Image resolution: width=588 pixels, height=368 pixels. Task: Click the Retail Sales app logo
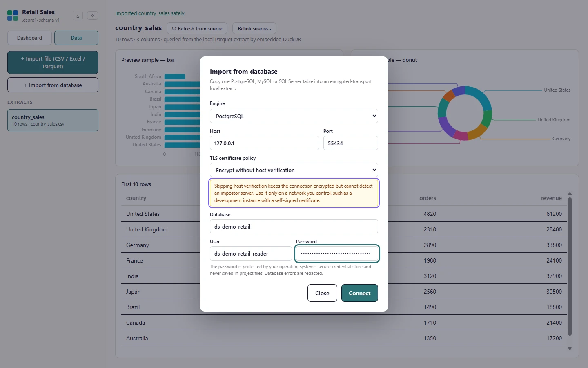click(x=13, y=16)
